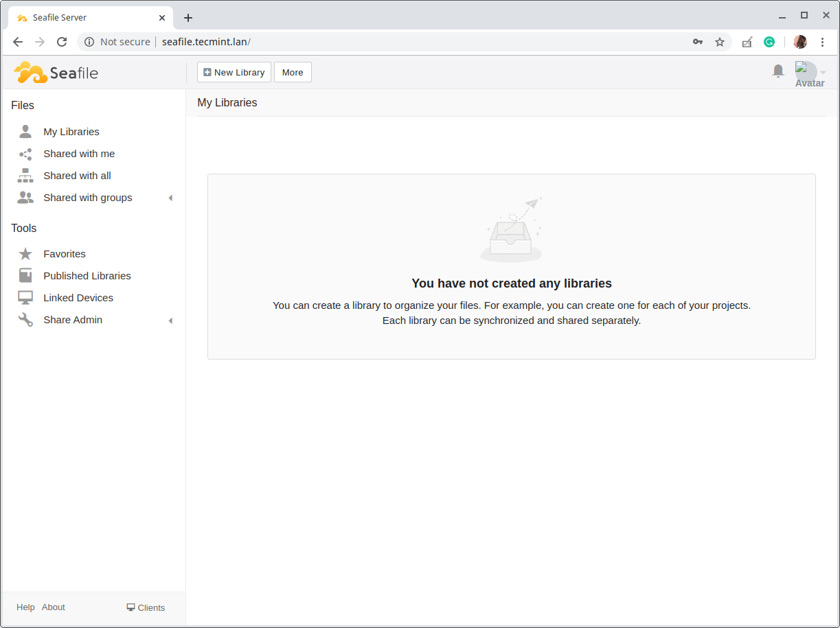Go forward in browser history
Image resolution: width=840 pixels, height=628 pixels.
(40, 42)
